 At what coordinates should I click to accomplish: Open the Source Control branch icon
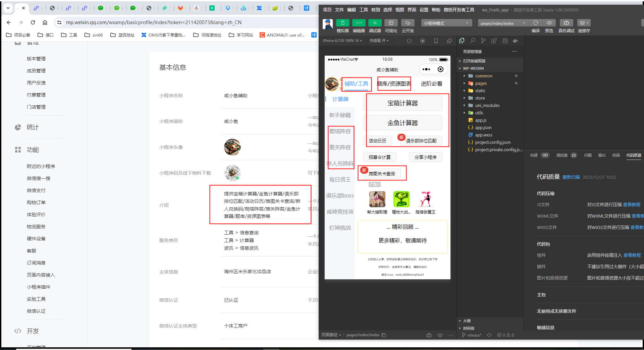point(483,41)
